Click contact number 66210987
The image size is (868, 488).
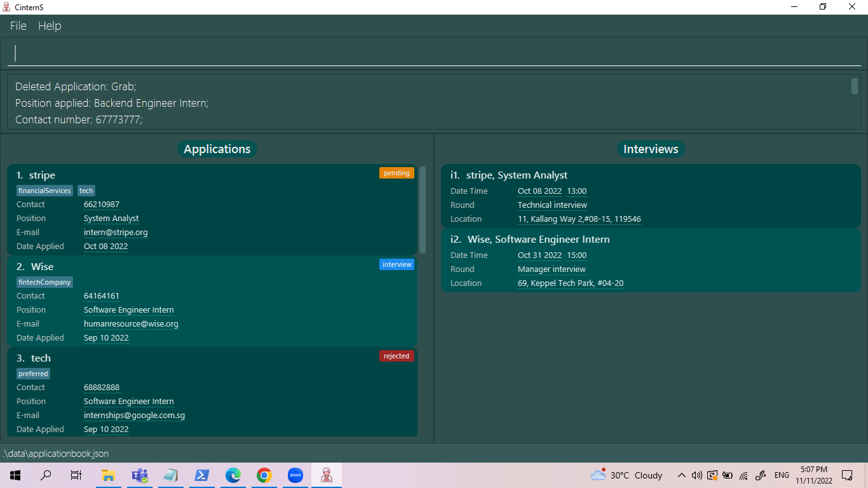click(102, 205)
